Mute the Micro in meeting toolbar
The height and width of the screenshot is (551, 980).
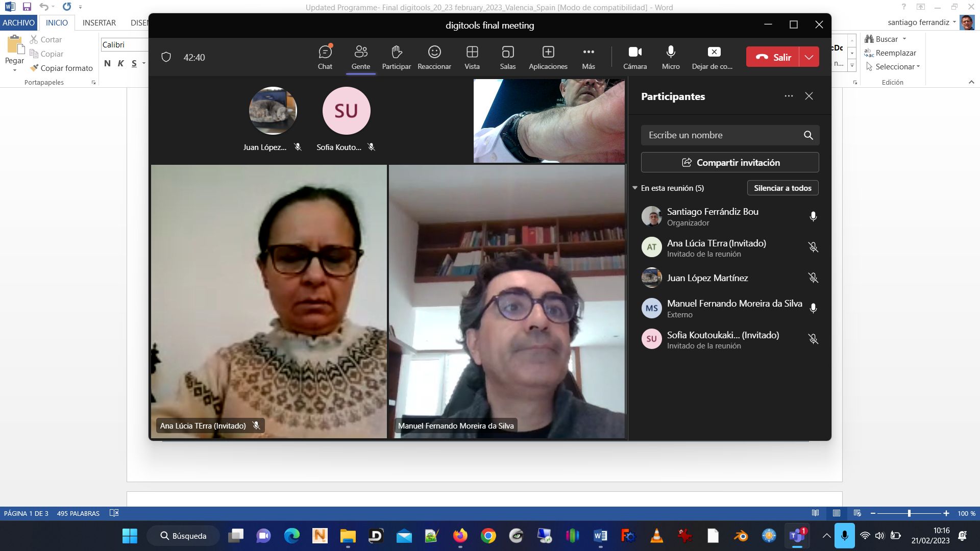pyautogui.click(x=670, y=57)
